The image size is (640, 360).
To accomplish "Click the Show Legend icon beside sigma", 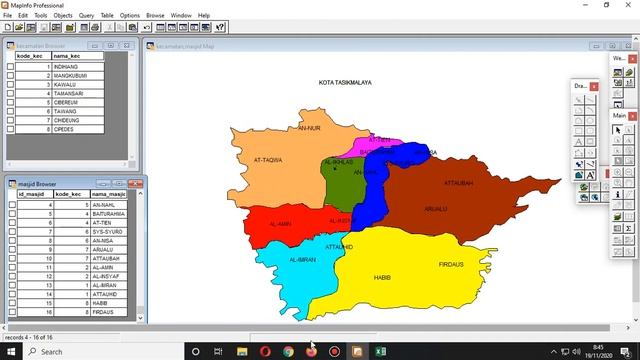I will click(618, 228).
